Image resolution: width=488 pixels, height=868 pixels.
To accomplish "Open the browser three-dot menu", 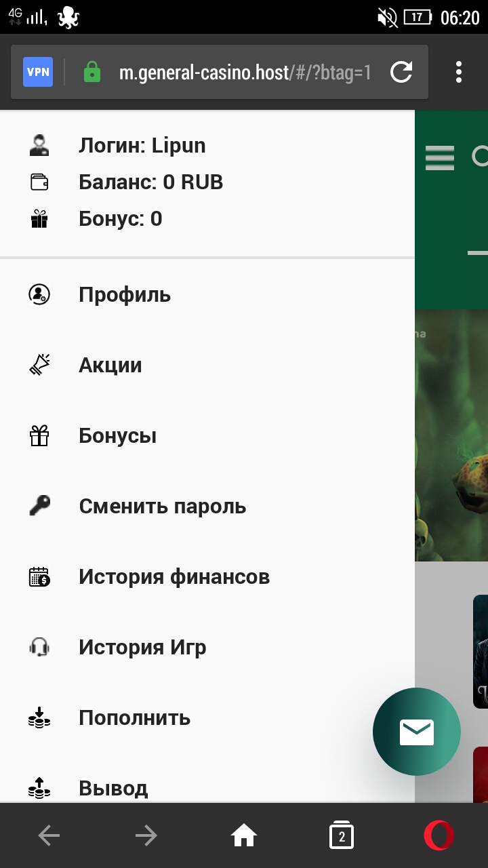I will click(x=459, y=72).
